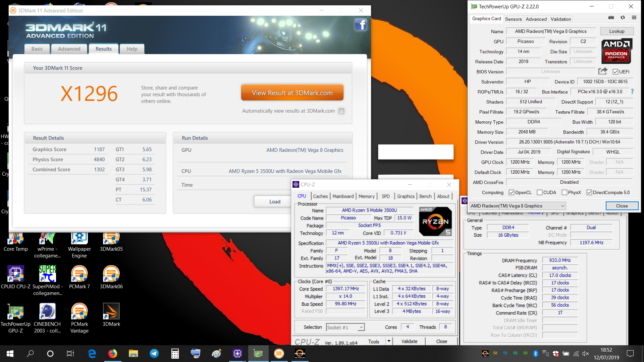Open the Action Center notifications
The height and width of the screenshot is (362, 644).
click(x=630, y=354)
